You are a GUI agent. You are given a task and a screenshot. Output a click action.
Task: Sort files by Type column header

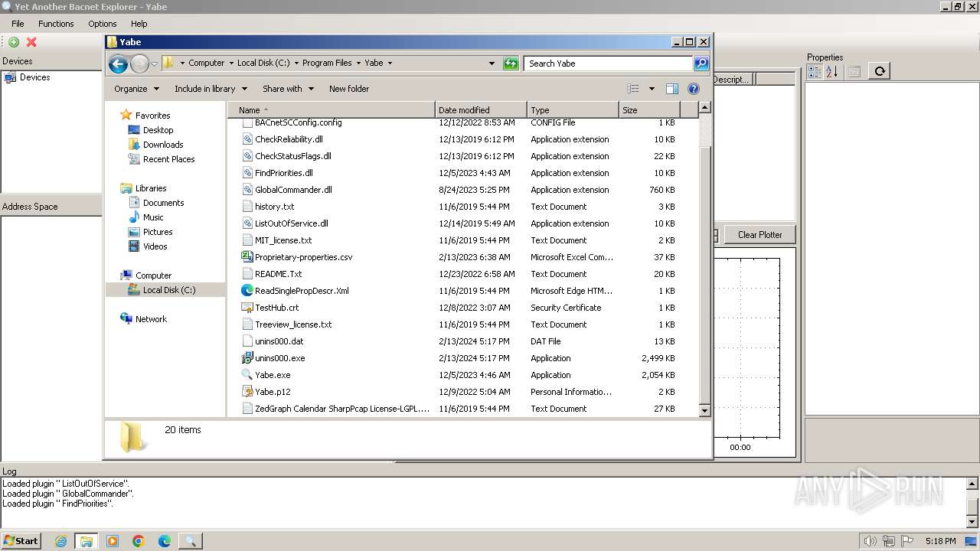[573, 110]
